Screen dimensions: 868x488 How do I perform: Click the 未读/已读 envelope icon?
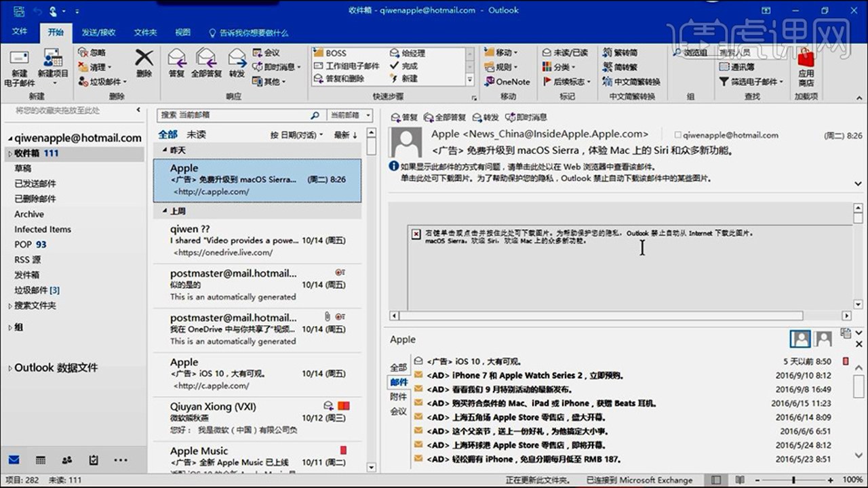point(547,52)
